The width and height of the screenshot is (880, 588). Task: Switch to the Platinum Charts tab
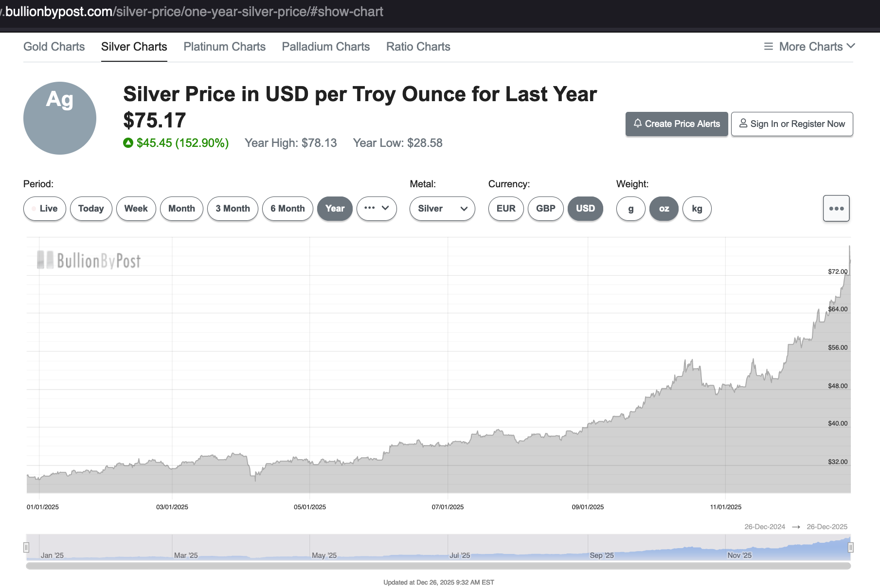(224, 47)
